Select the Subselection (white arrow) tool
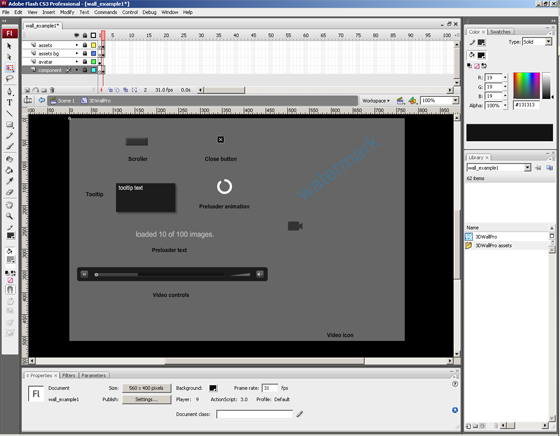 coord(10,57)
